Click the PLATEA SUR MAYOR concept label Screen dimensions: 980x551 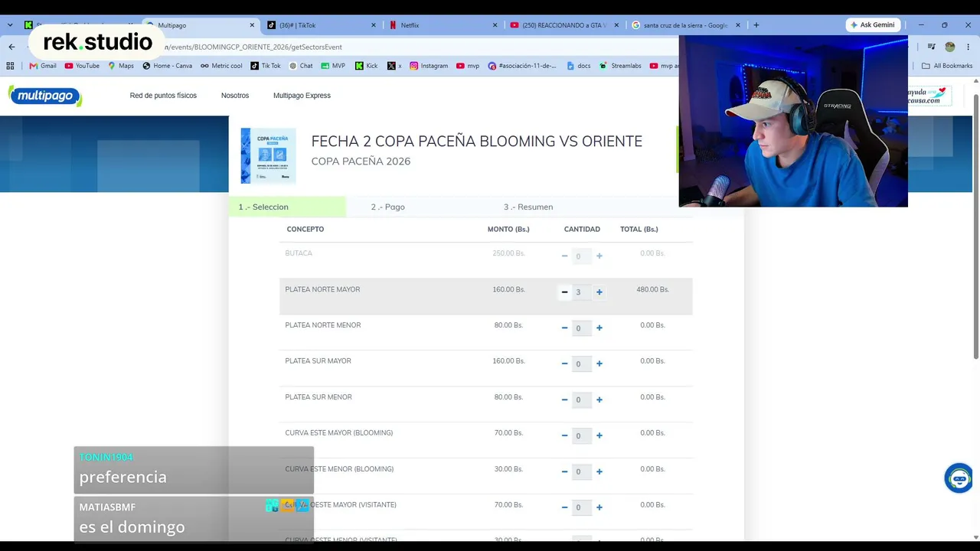[318, 361]
